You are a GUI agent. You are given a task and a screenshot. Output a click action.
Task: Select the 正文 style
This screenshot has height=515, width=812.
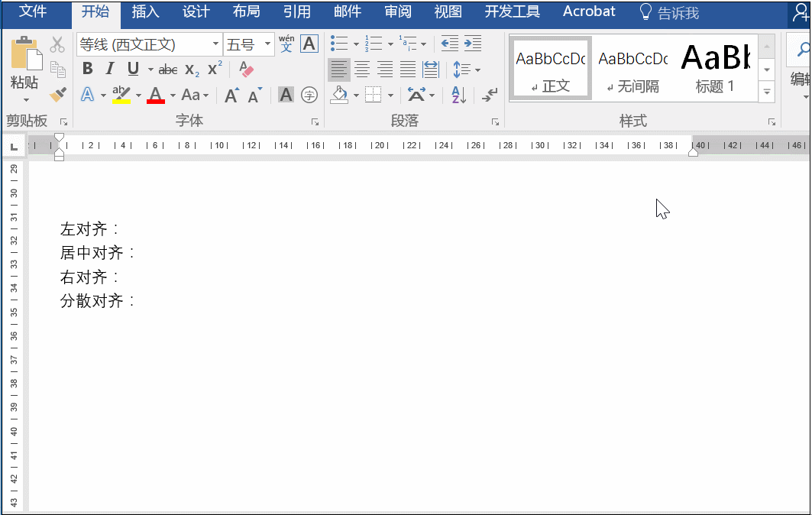(x=551, y=69)
